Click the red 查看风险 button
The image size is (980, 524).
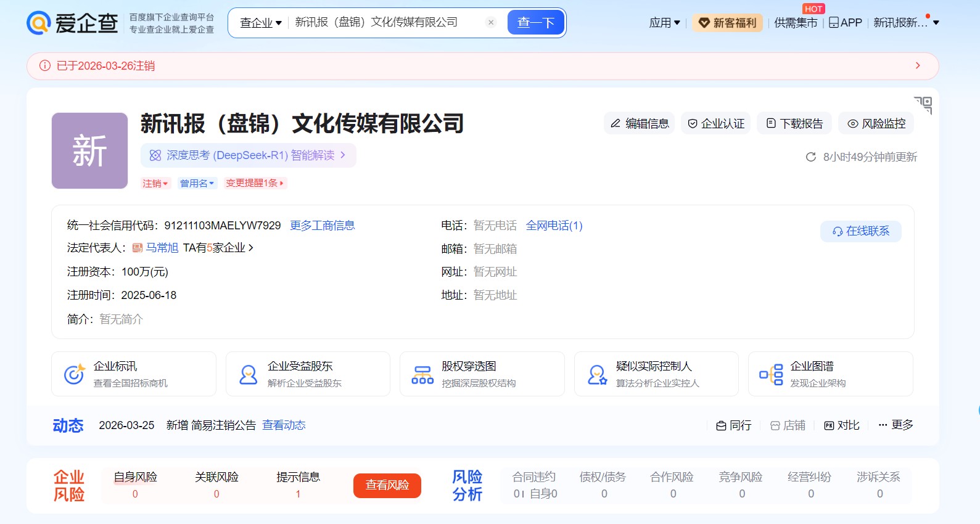click(387, 485)
